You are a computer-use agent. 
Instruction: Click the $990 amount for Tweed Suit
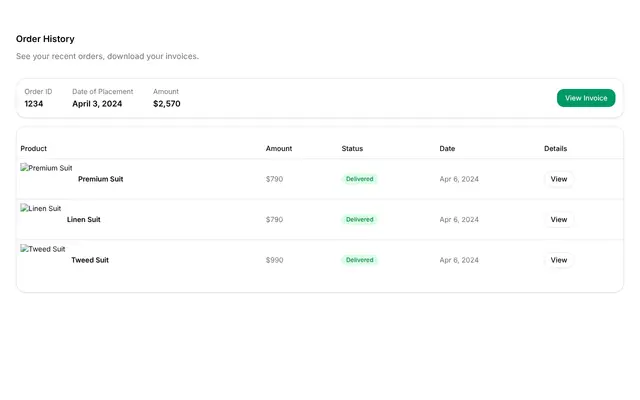pyautogui.click(x=274, y=260)
